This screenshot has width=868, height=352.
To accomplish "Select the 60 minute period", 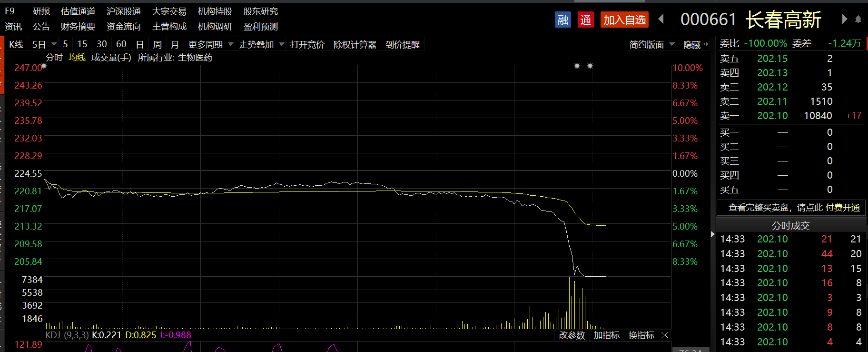I will (x=121, y=44).
